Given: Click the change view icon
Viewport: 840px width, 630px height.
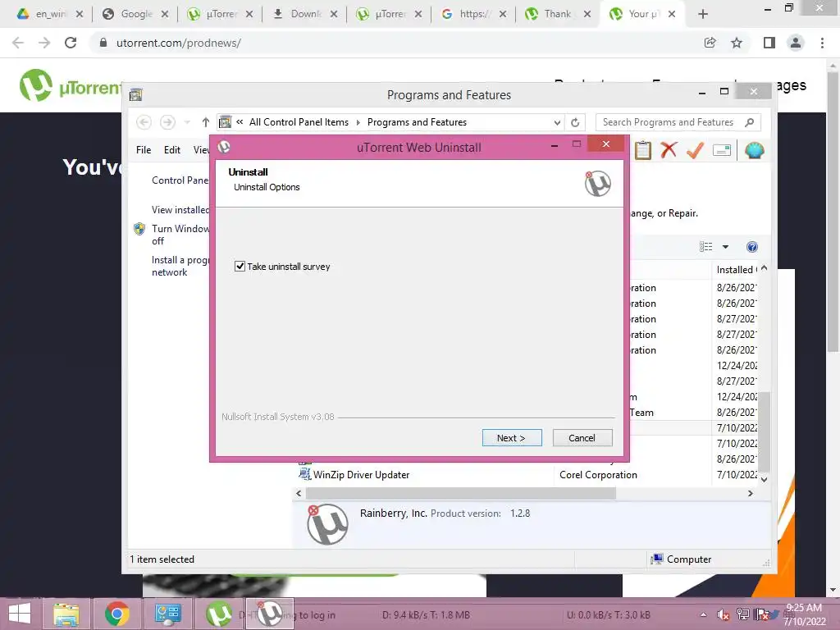Looking at the screenshot, I should (x=706, y=246).
